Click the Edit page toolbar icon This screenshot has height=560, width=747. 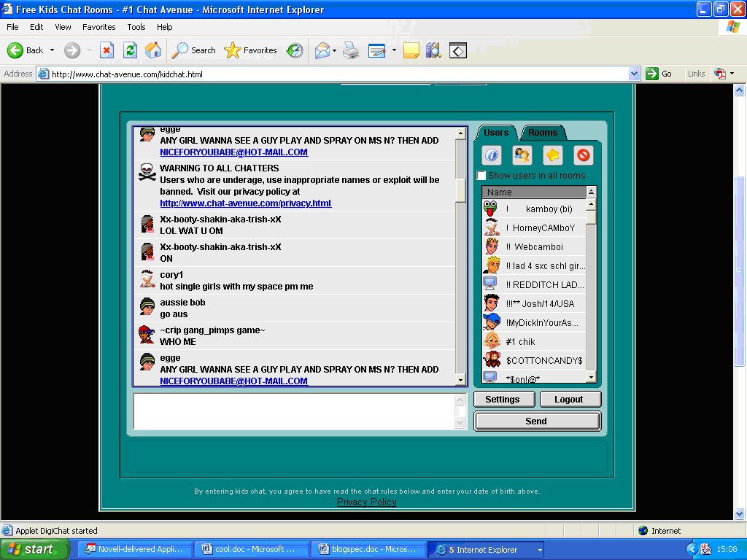point(377,50)
